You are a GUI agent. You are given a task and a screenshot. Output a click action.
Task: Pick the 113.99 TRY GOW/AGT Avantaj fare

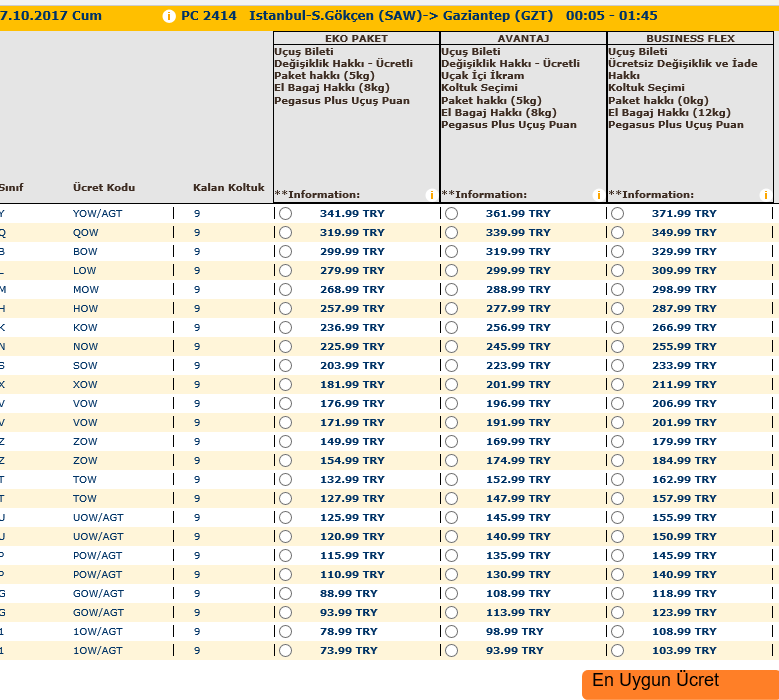(x=452, y=613)
